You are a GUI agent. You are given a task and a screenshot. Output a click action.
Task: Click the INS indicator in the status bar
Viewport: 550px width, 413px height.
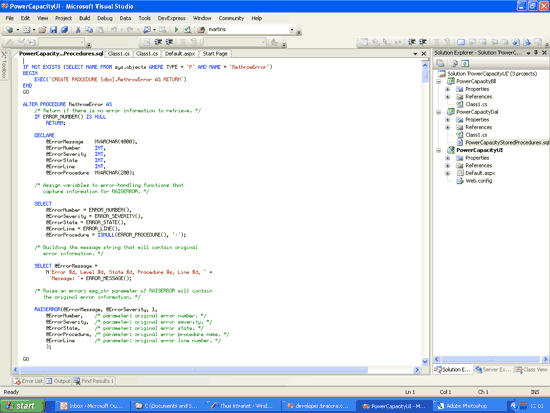(535, 392)
